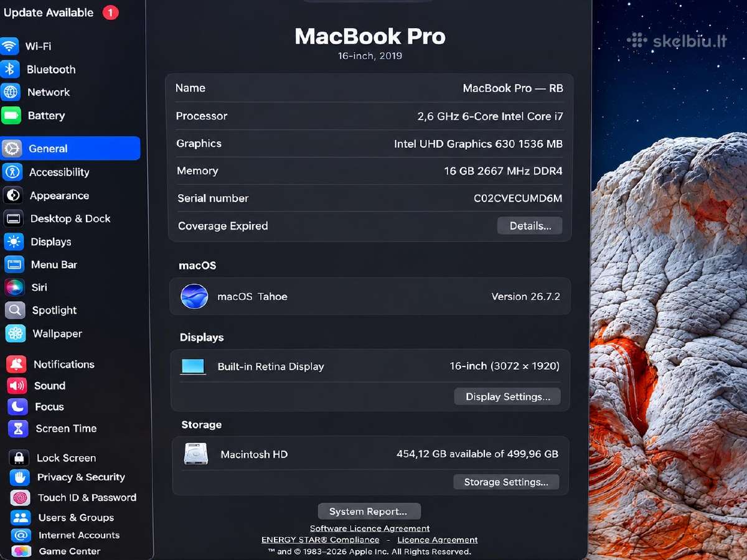This screenshot has width=747, height=560.
Task: Click the macOS Tahoe logo icon
Action: (x=194, y=296)
